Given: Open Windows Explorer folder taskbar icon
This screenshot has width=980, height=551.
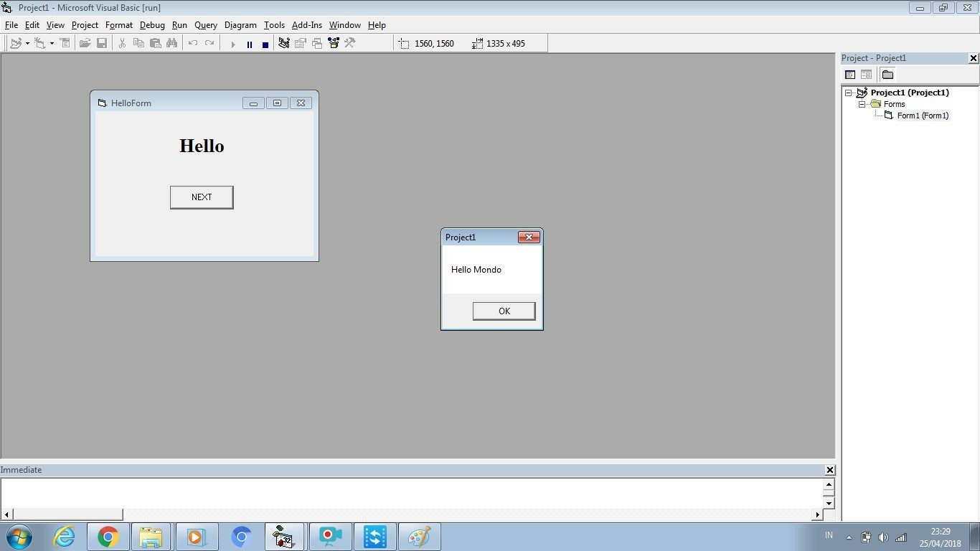Looking at the screenshot, I should pos(151,537).
